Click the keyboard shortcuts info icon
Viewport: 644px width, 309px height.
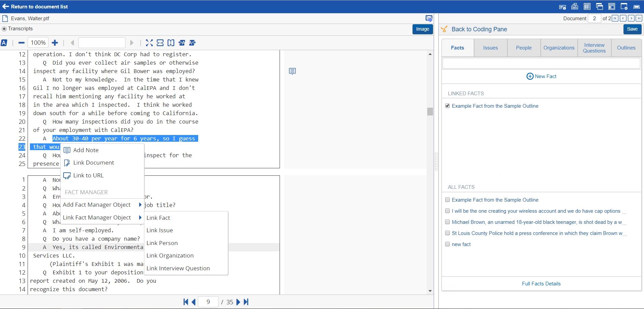[x=562, y=7]
